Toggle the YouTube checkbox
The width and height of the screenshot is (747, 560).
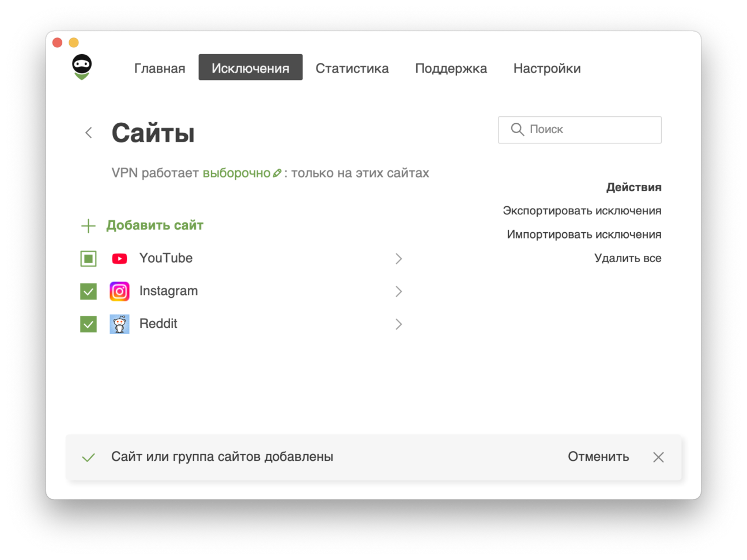click(88, 259)
